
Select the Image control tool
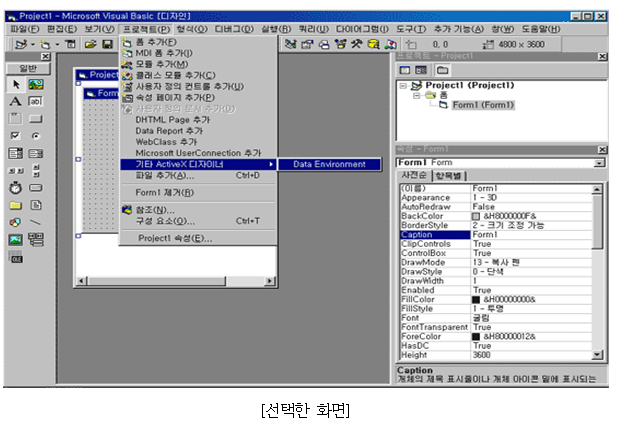click(16, 239)
